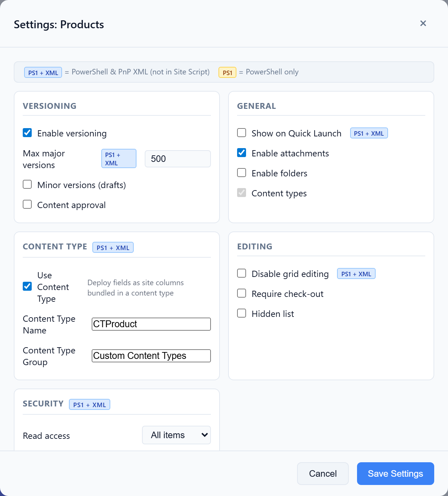This screenshot has width=448, height=496.
Task: Uncheck Enable versioning checkbox
Action: tap(27, 133)
